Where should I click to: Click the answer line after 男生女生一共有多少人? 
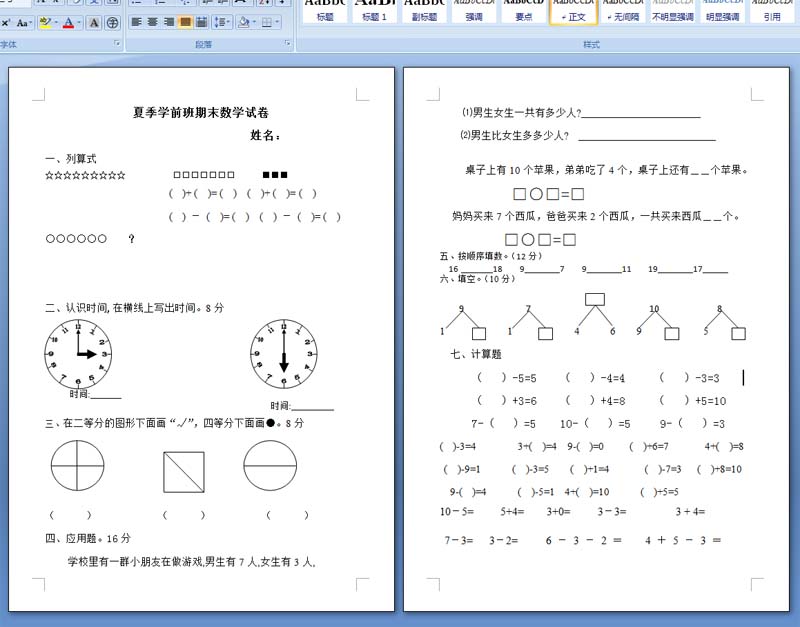click(x=641, y=117)
